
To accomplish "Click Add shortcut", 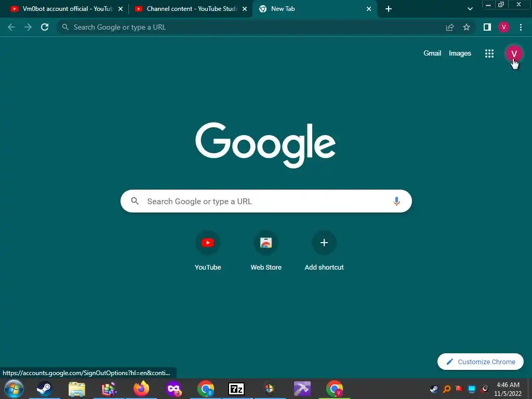I will 324,250.
